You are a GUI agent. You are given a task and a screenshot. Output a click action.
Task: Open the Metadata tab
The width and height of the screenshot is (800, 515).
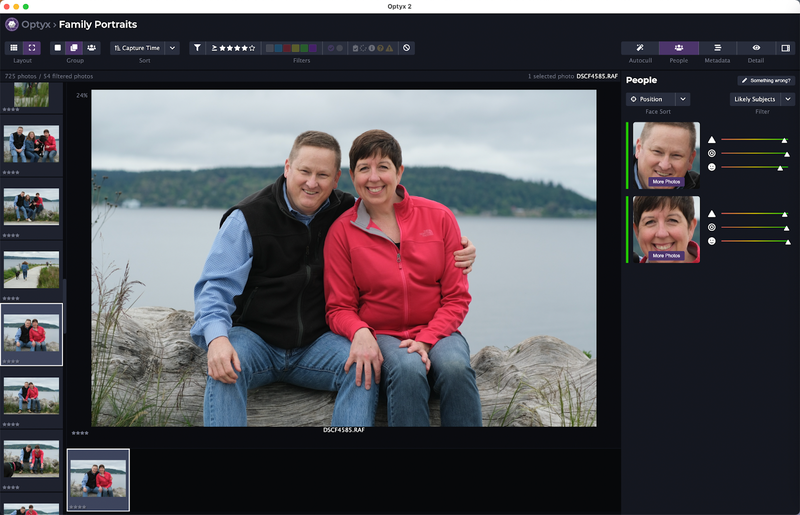[717, 47]
